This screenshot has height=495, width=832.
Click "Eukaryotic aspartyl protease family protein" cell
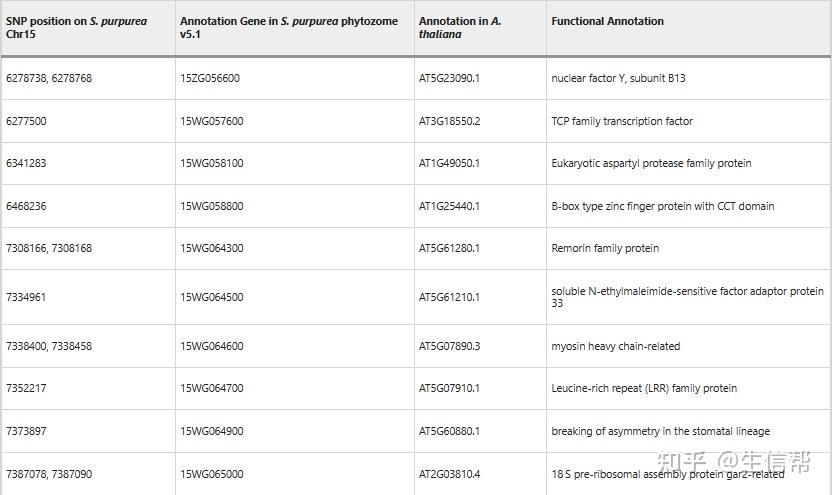click(x=651, y=163)
